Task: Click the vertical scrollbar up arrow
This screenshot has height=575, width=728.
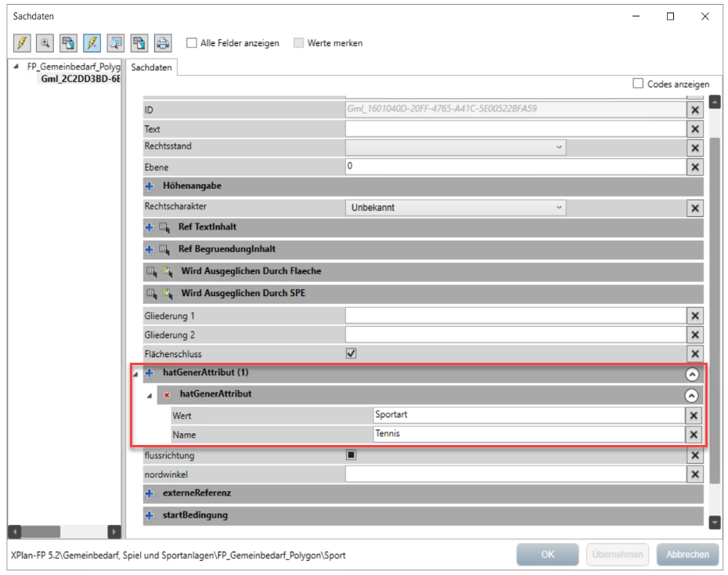Action: click(x=715, y=102)
